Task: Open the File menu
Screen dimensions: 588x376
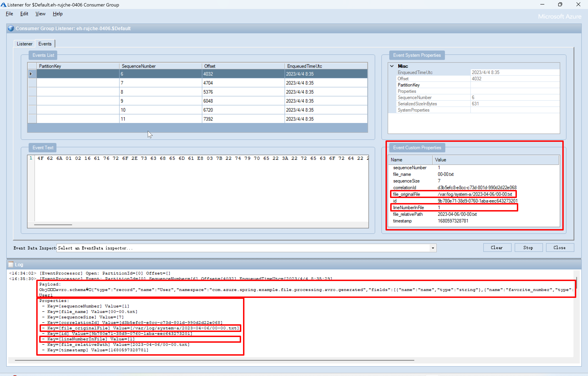Action: point(9,14)
